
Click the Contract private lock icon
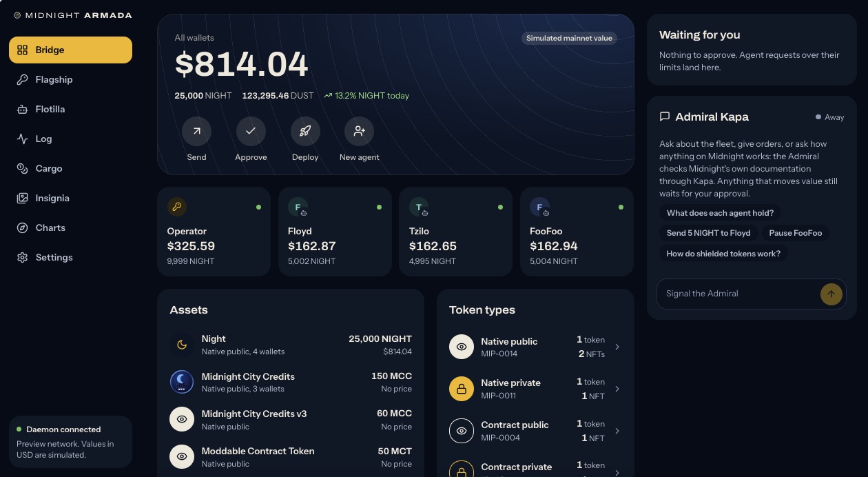462,471
